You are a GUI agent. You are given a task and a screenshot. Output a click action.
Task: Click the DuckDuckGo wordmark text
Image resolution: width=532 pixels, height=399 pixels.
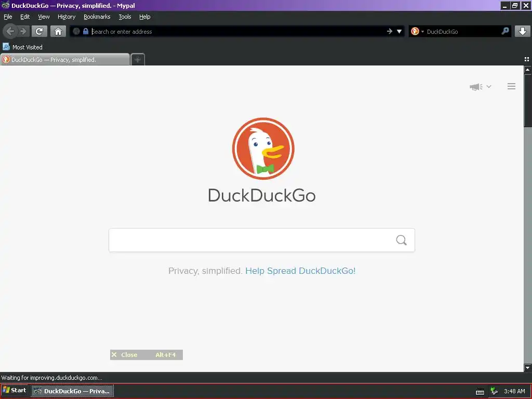[x=262, y=195]
